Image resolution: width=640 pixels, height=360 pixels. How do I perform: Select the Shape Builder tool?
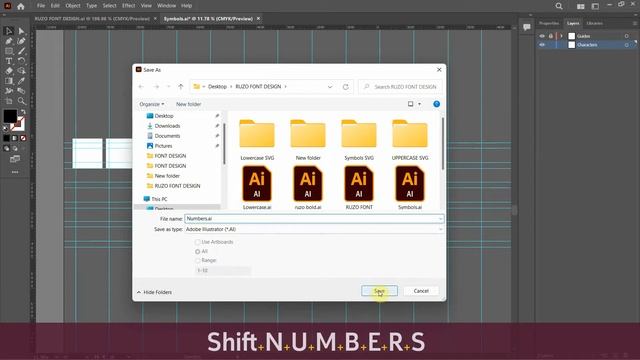pyautogui.click(x=21, y=71)
